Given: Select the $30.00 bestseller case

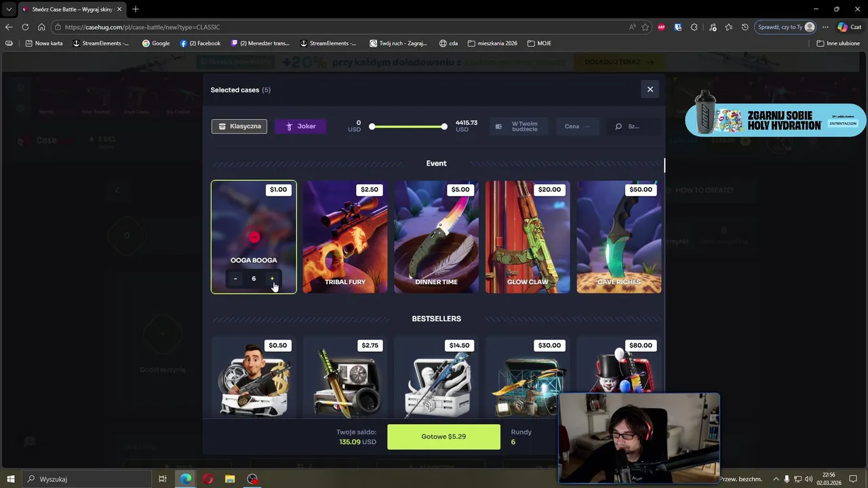Looking at the screenshot, I should tap(528, 377).
